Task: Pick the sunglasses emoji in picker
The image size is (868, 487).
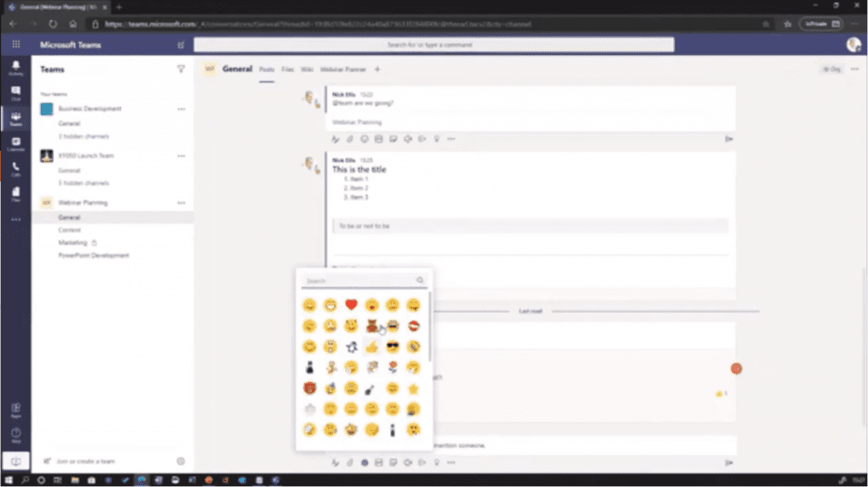Action: [392, 346]
